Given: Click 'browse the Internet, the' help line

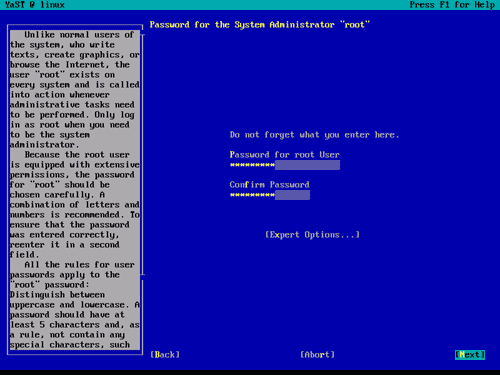Looking at the screenshot, I should point(70,65).
